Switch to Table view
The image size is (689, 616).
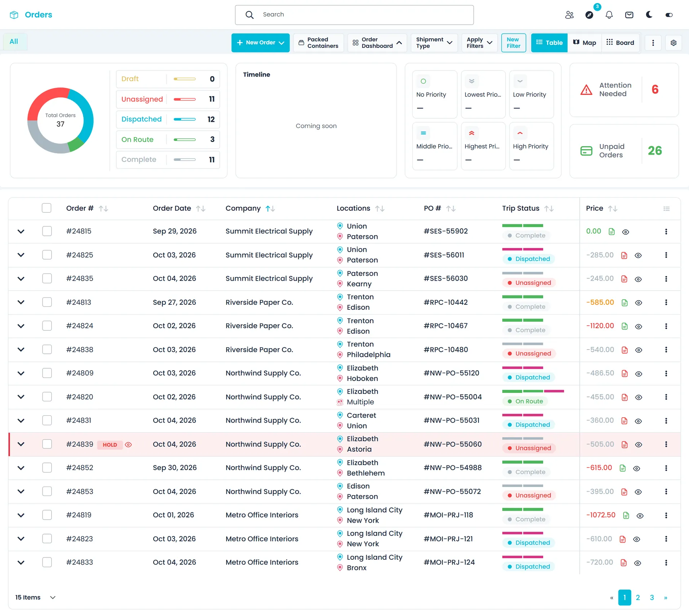coord(549,43)
